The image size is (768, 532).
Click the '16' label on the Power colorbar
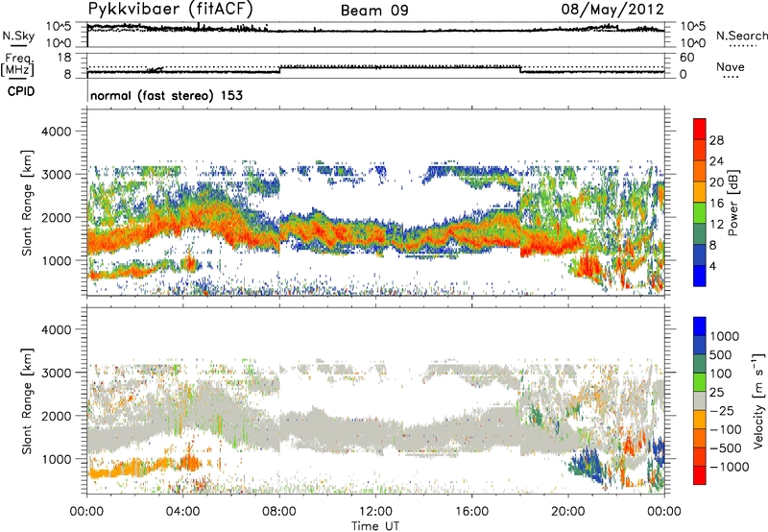(x=716, y=204)
